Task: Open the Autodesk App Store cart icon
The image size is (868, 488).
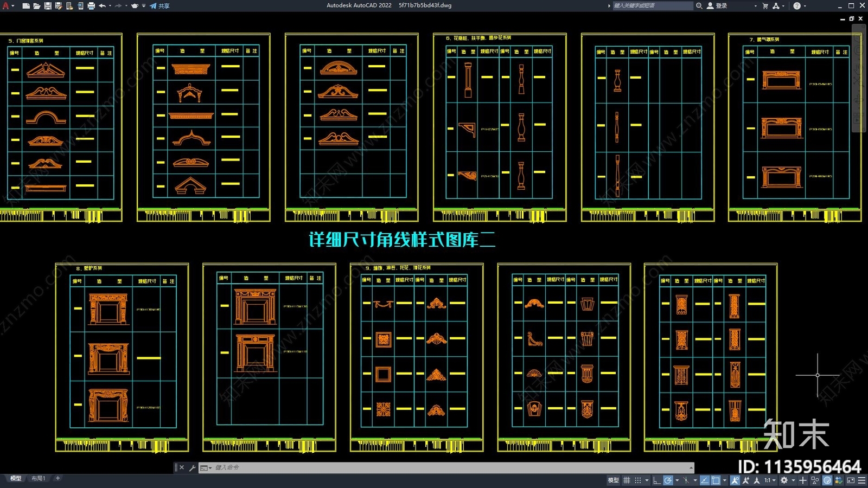Action: coord(765,6)
